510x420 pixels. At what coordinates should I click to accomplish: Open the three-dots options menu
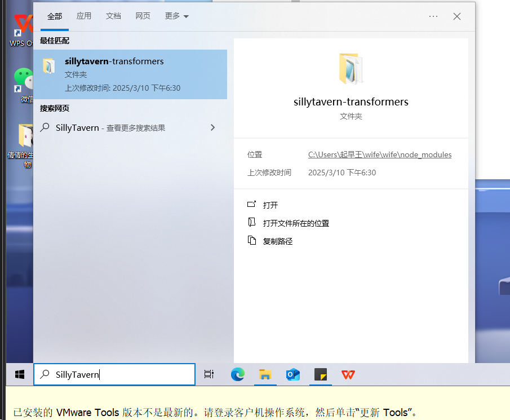click(433, 16)
